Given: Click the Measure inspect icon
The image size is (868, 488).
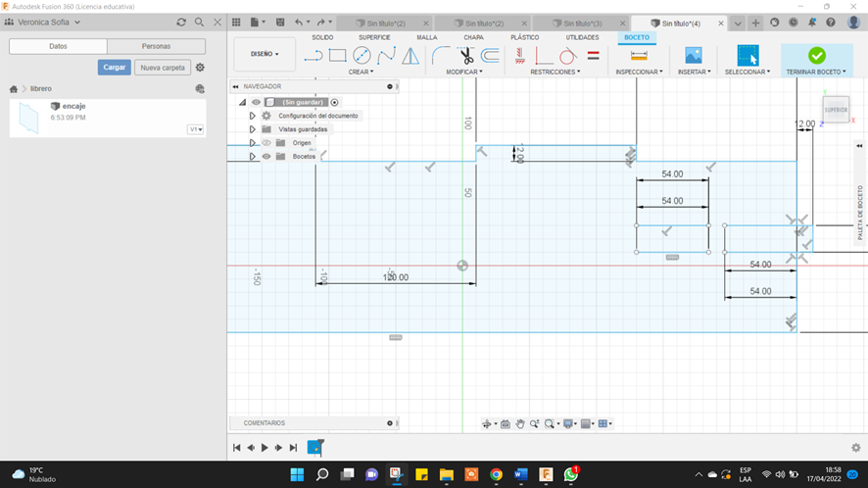Looking at the screenshot, I should coord(639,56).
